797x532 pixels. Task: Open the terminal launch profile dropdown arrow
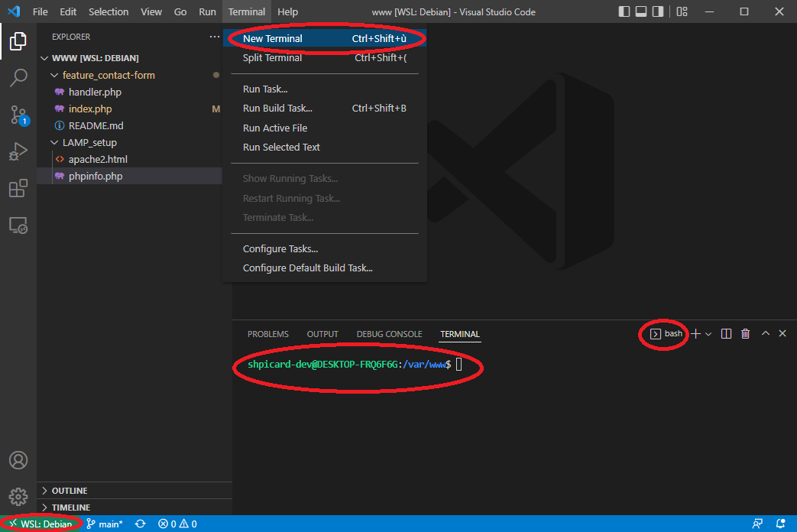coord(708,334)
